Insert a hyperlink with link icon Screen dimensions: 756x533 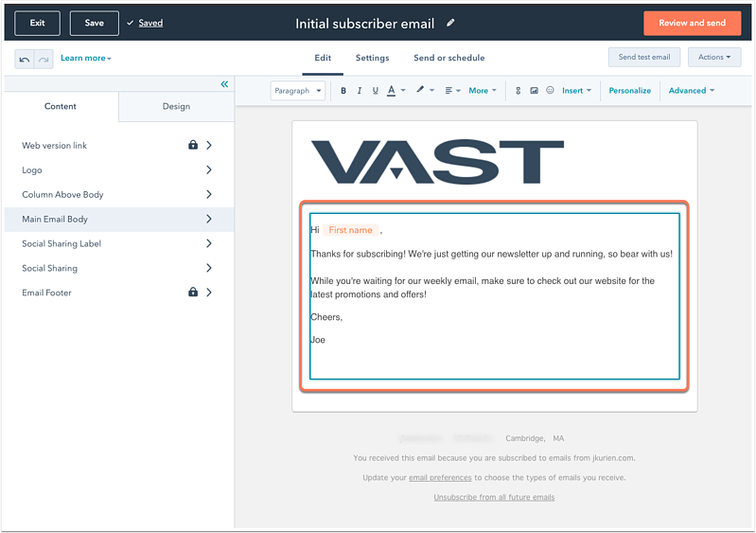(x=518, y=91)
